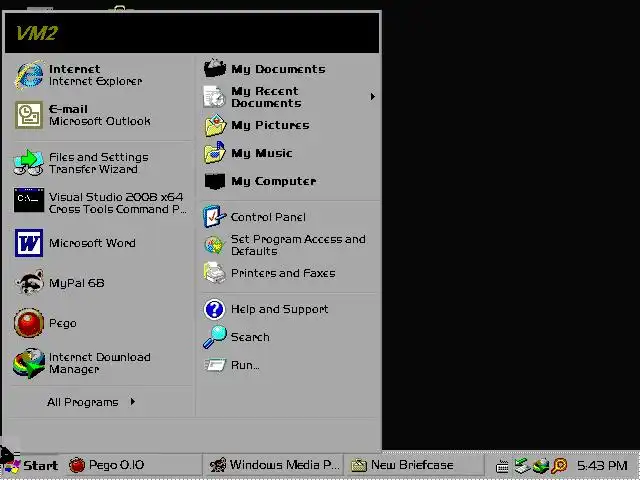Expand My Recent Documents submenu arrow

coord(372,97)
